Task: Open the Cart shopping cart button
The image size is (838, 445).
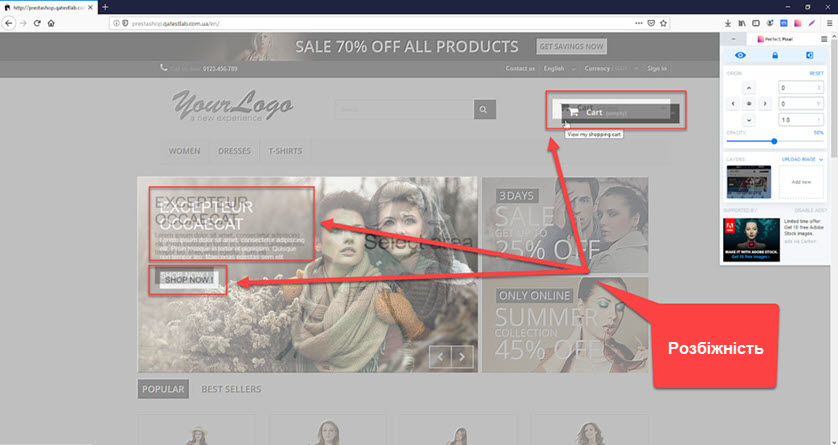Action: pos(620,113)
